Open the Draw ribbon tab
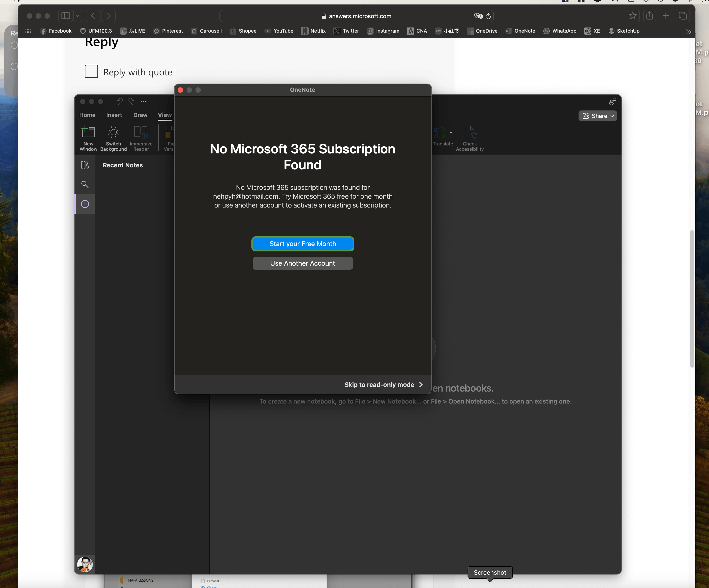The image size is (709, 588). click(x=140, y=115)
